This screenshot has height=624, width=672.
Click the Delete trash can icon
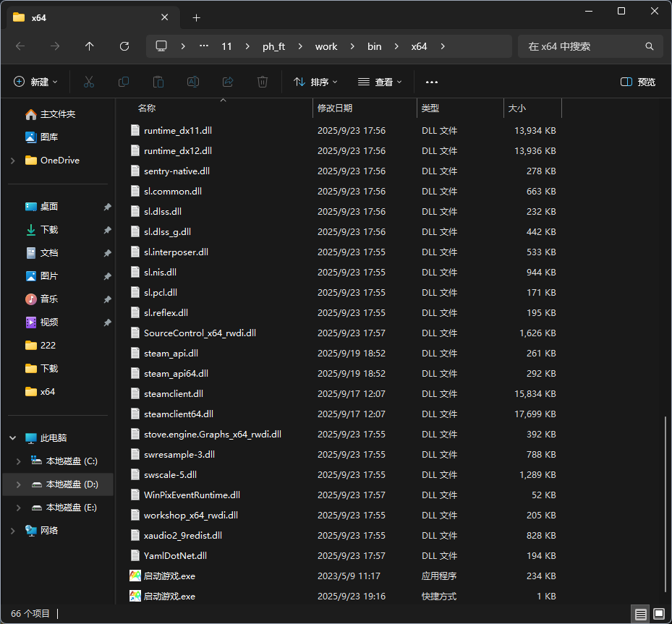pyautogui.click(x=263, y=82)
